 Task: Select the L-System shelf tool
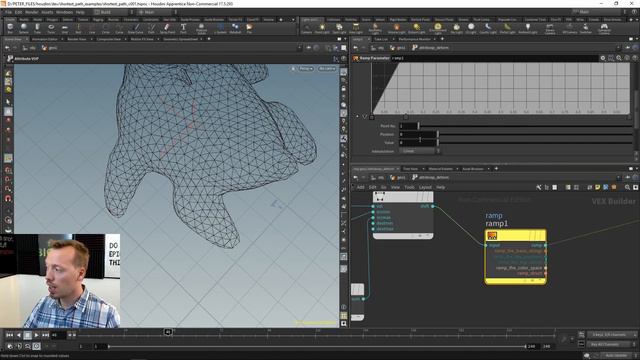[220, 29]
